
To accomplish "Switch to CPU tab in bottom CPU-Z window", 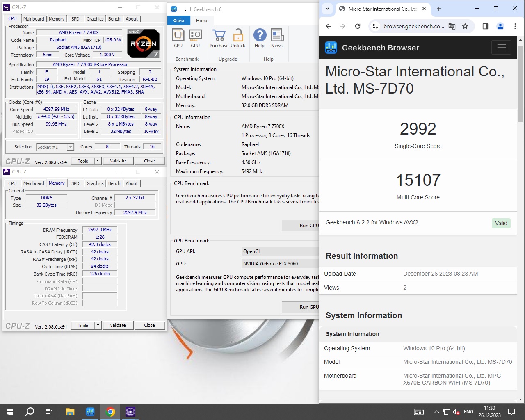I will (x=13, y=183).
